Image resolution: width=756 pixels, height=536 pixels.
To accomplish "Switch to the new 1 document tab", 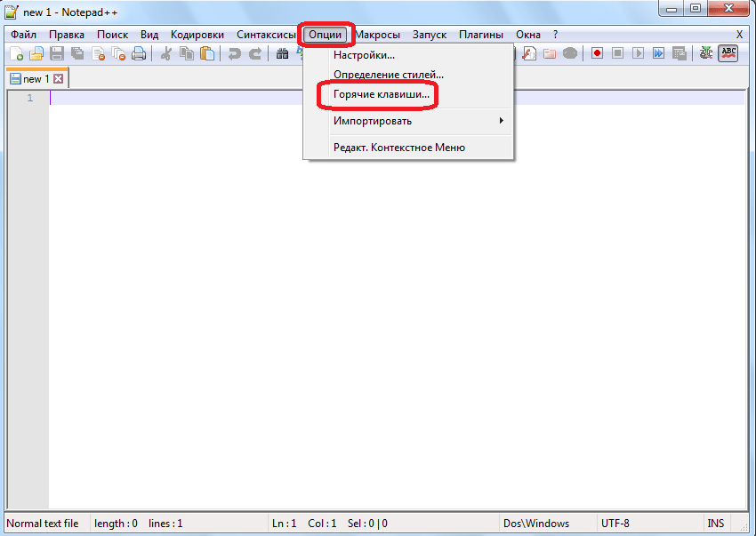I will 32,79.
